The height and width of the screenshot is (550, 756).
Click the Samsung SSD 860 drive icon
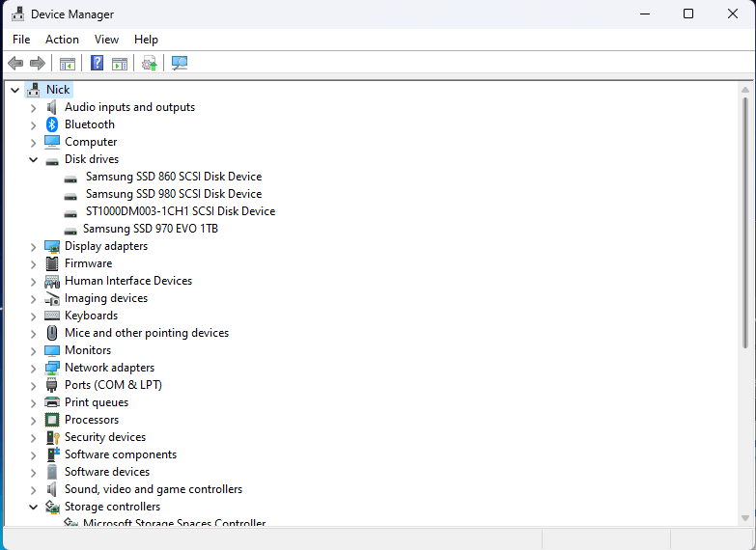click(x=70, y=179)
